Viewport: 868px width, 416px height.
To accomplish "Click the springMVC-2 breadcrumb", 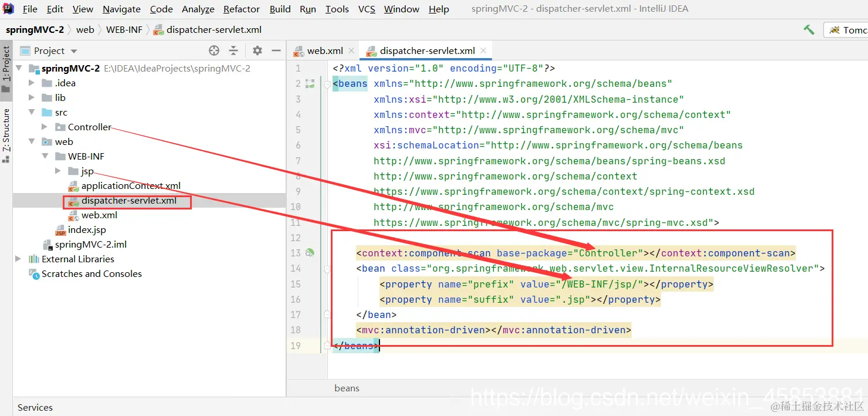I will pos(35,29).
